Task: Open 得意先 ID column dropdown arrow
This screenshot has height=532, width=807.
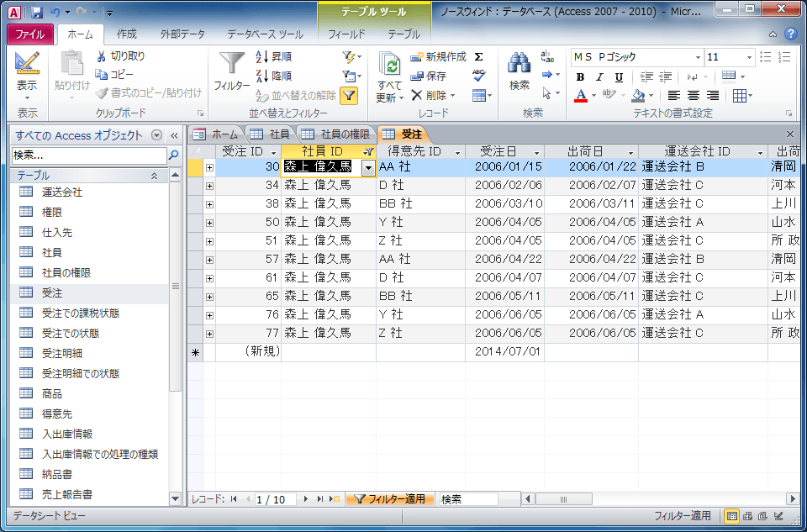Action: 457,152
